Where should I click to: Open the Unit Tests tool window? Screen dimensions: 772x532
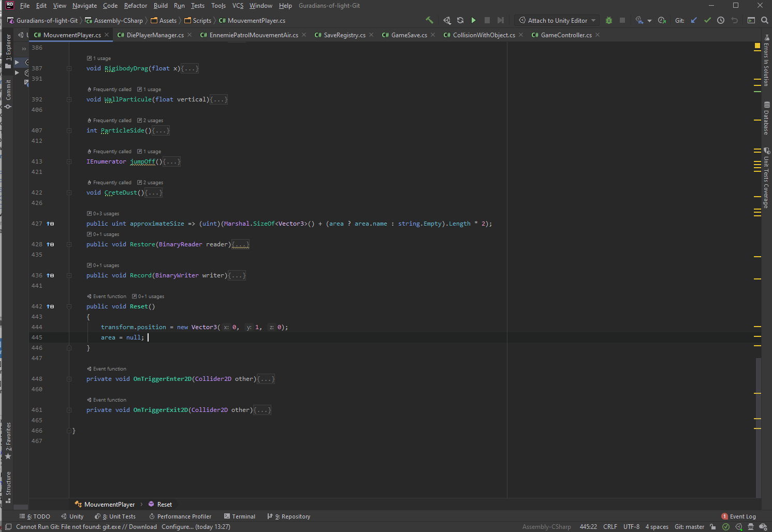click(115, 516)
